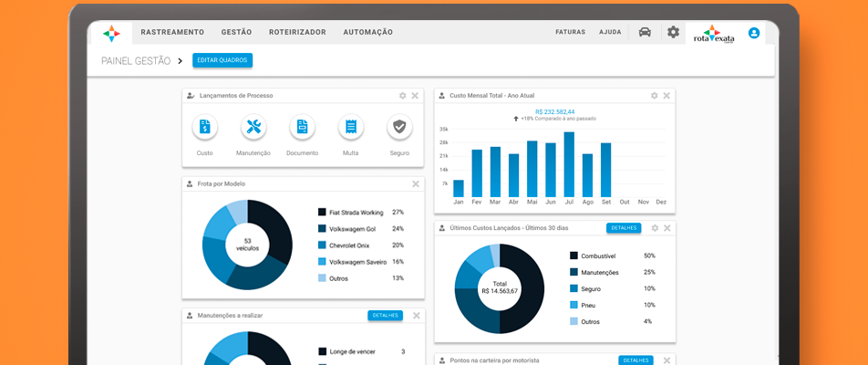This screenshot has width=868, height=365.
Task: Select the Volkswagem Saveiro legend entry
Action: tap(361, 262)
